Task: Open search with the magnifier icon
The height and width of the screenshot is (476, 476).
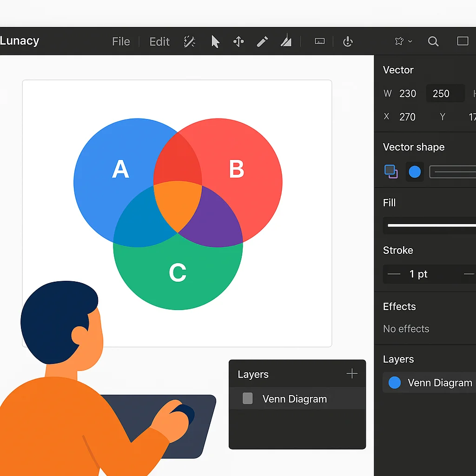Action: point(433,41)
